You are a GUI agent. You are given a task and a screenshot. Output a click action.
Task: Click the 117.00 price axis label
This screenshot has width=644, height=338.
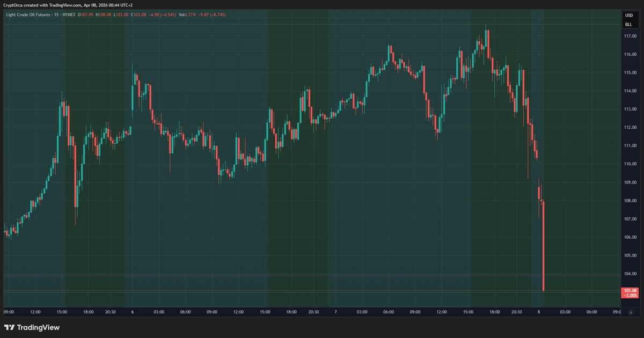tap(630, 36)
